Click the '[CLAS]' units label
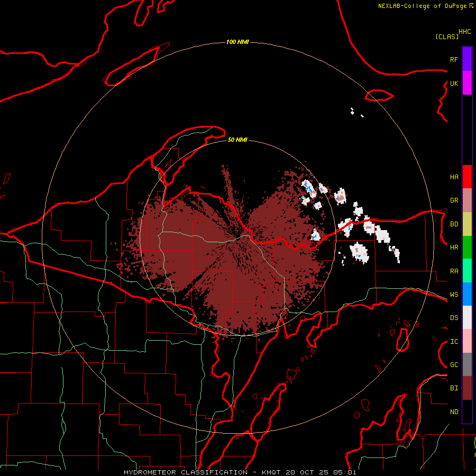The height and width of the screenshot is (476, 476). click(x=447, y=36)
